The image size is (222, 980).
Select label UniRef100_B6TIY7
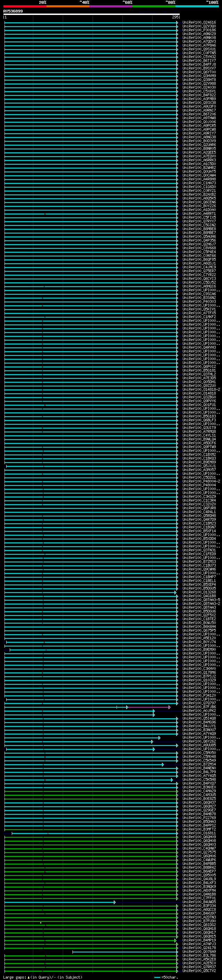coord(199,61)
